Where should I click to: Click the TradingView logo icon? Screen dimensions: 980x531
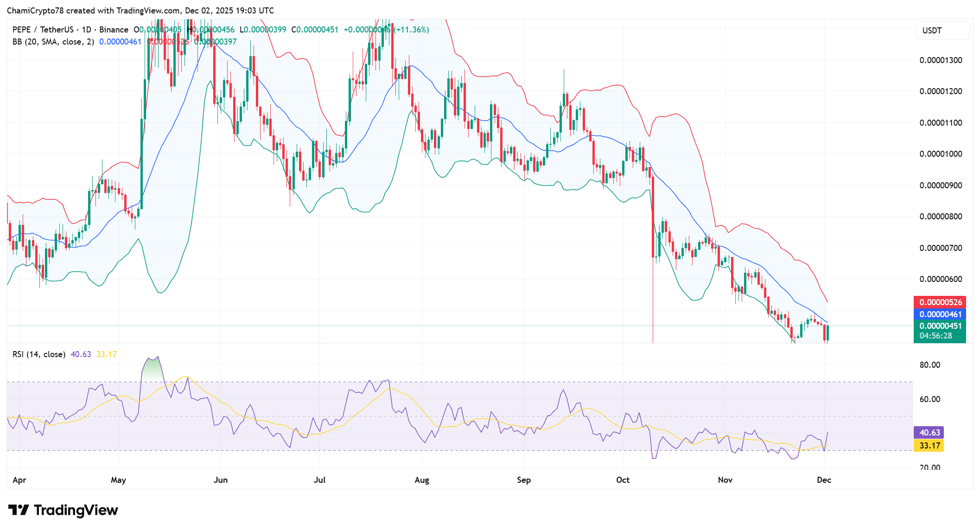[x=19, y=510]
